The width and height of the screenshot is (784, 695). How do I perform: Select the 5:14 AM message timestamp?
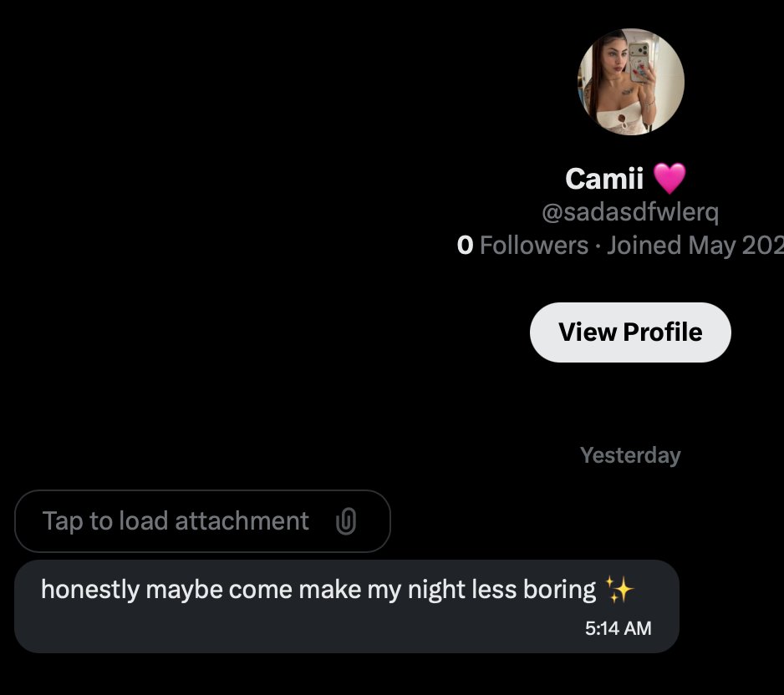[x=618, y=628]
